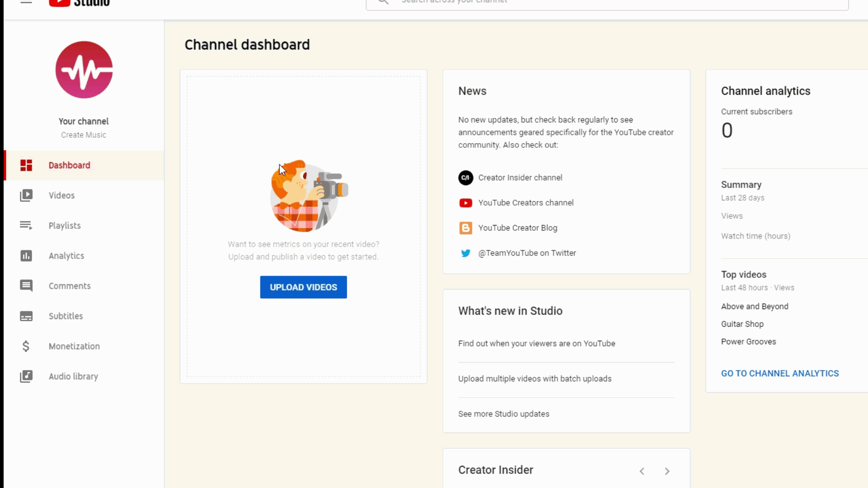868x488 pixels.
Task: Show next Creator Insider card
Action: click(x=667, y=471)
